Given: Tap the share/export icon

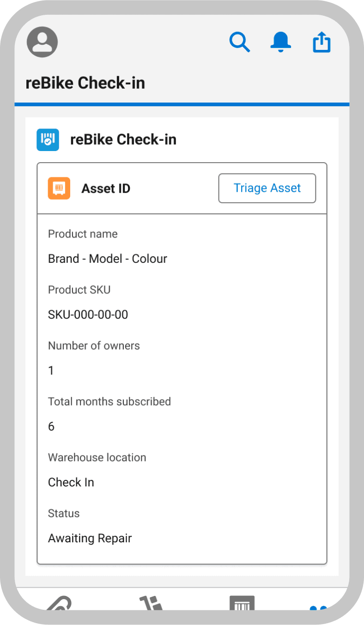Looking at the screenshot, I should coord(322,42).
